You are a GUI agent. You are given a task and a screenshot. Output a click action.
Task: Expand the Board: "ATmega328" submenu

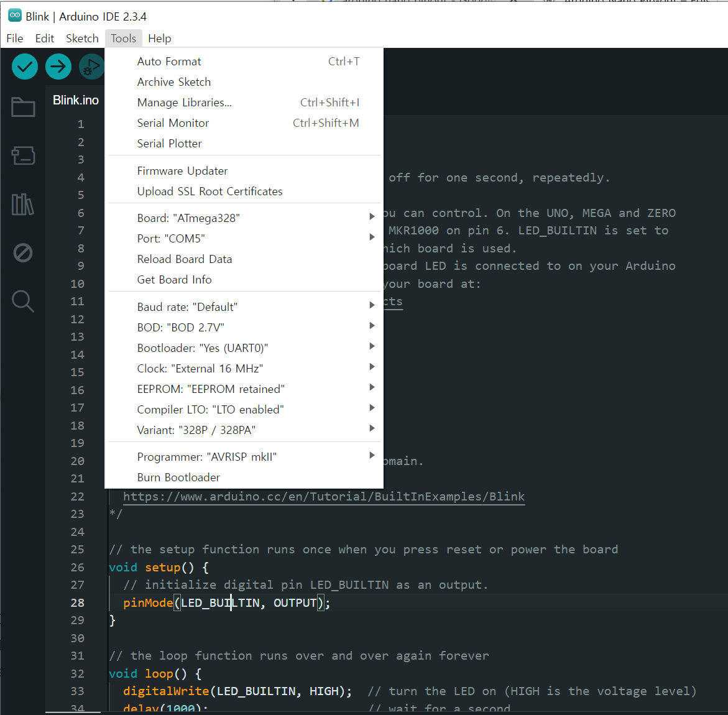click(244, 218)
